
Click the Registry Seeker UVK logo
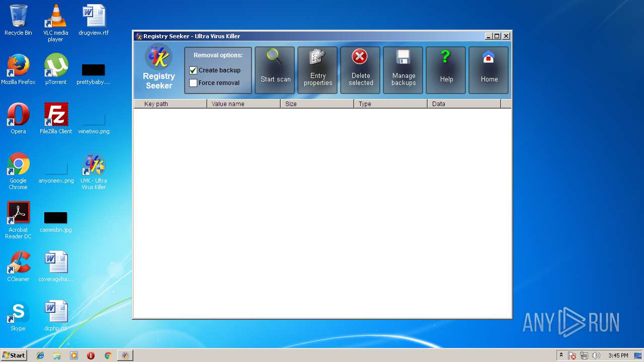pos(158,57)
